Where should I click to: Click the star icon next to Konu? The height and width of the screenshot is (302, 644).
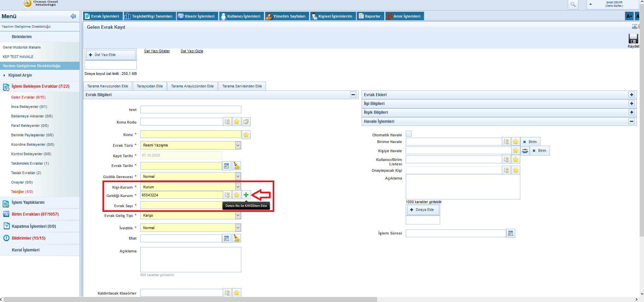click(x=246, y=135)
